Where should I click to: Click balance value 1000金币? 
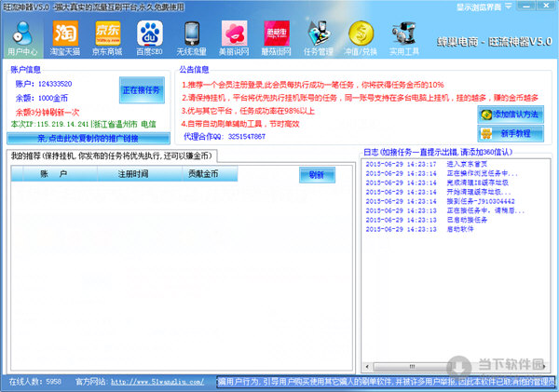point(53,98)
